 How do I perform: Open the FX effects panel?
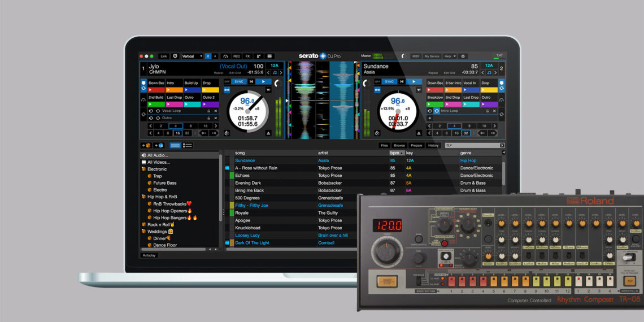pos(247,56)
